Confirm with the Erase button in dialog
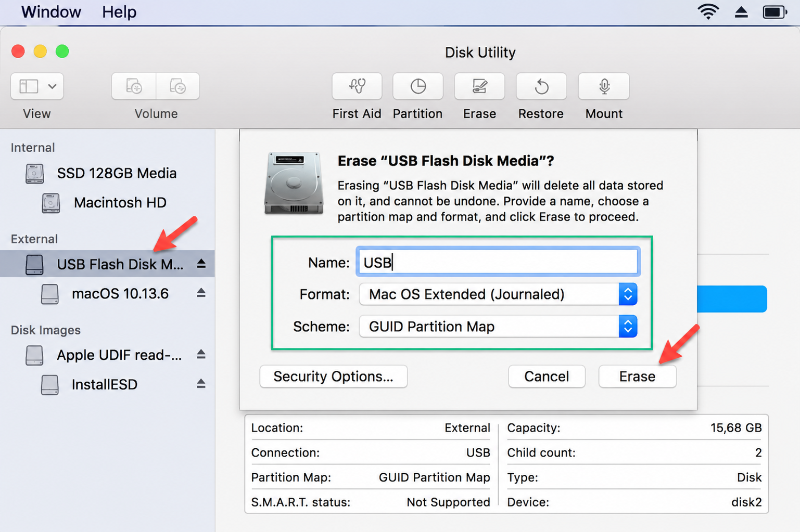 [637, 376]
